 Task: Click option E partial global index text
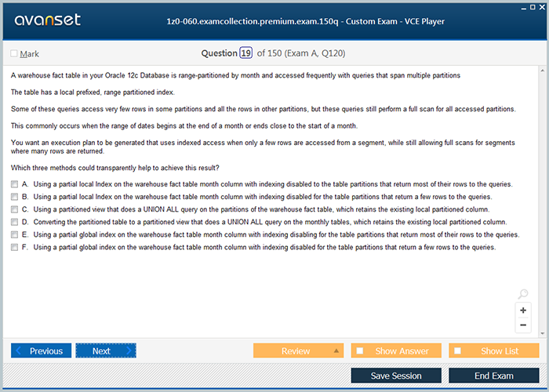(276, 234)
